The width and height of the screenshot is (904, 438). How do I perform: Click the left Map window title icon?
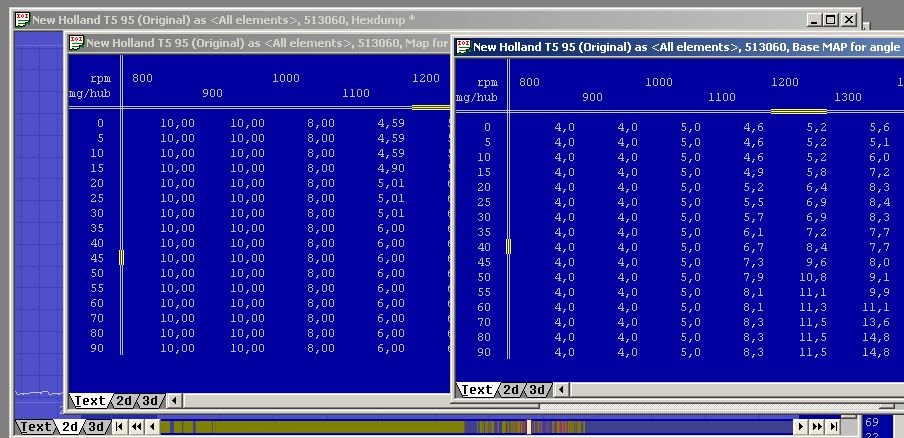(x=75, y=42)
